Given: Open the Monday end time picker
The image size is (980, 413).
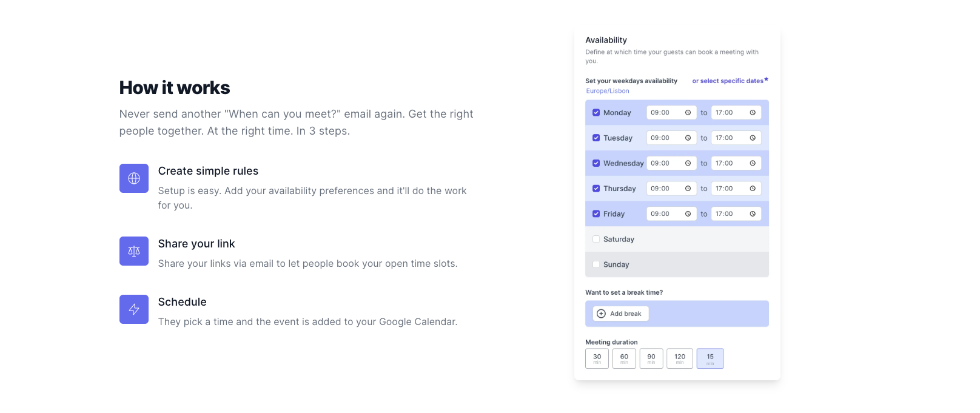Looking at the screenshot, I should pyautogui.click(x=730, y=113).
